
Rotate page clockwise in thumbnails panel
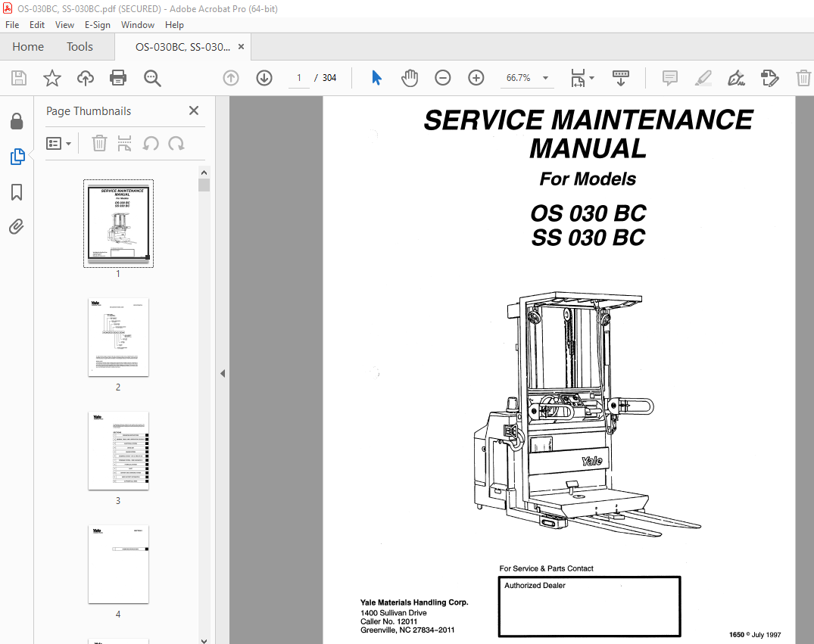pyautogui.click(x=176, y=143)
